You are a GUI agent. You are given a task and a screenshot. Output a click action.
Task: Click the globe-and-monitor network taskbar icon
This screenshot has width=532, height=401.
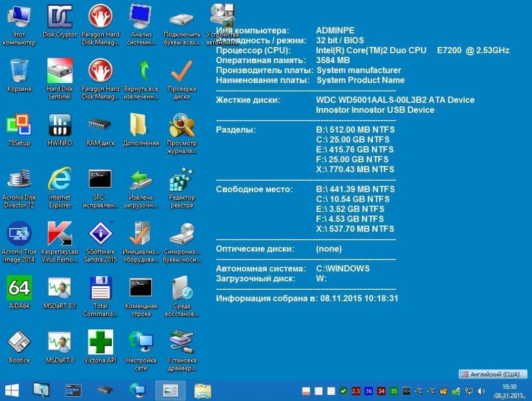(138, 390)
